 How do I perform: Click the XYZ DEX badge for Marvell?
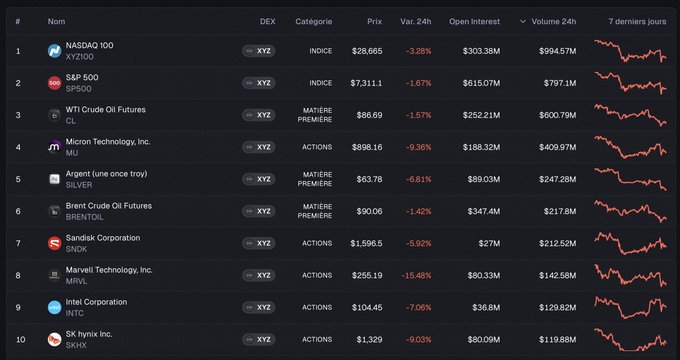(258, 275)
